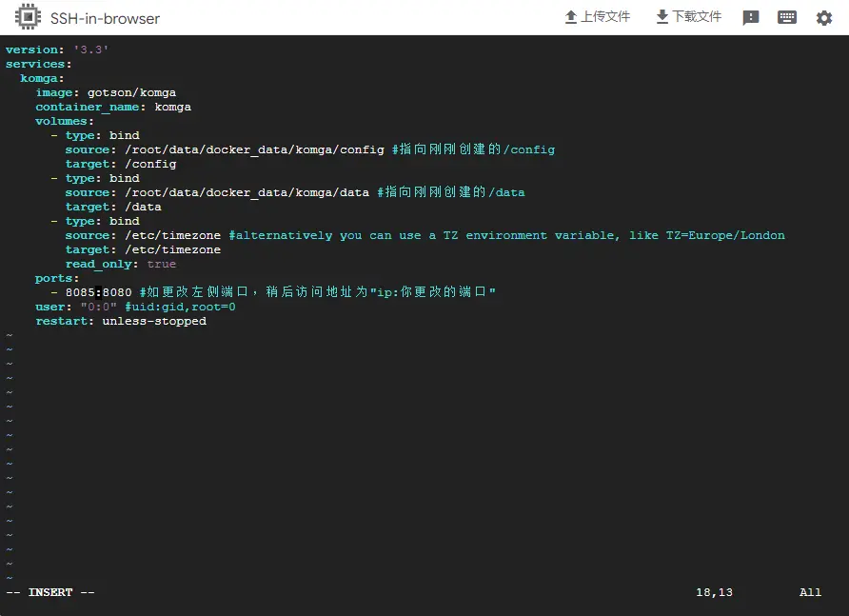Click the gotson/komga image value
849x616 pixels.
131,92
